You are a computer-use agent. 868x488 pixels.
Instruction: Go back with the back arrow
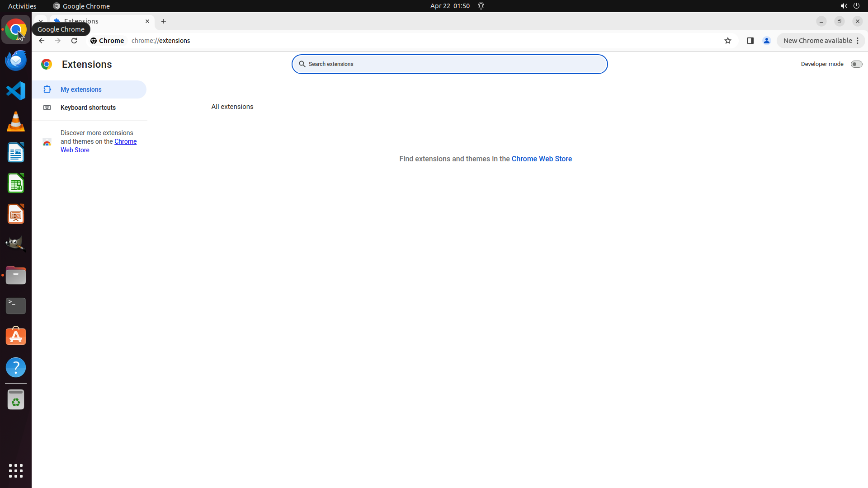coord(42,41)
